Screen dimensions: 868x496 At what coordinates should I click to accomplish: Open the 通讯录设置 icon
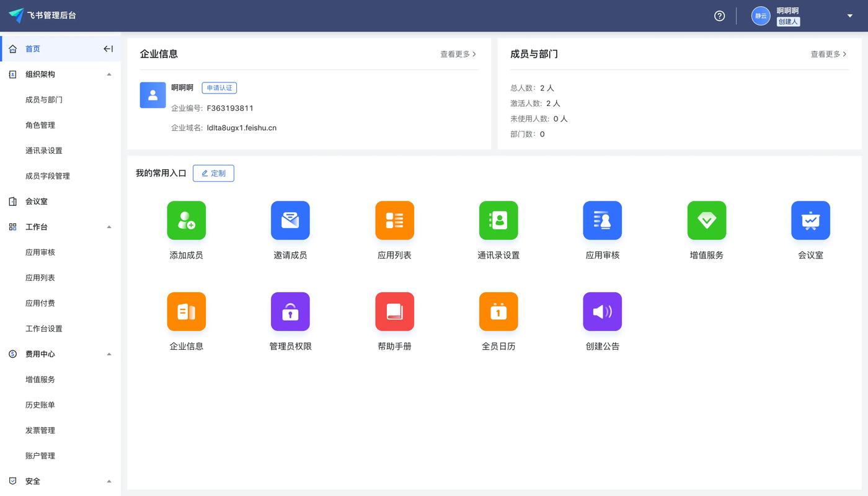pyautogui.click(x=498, y=220)
